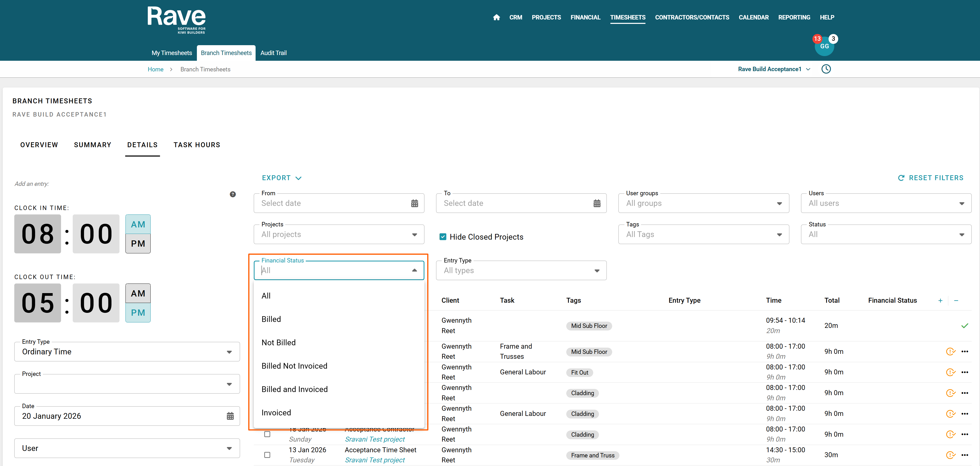The image size is (980, 466).
Task: Open the From date calendar picker icon
Action: tap(414, 203)
